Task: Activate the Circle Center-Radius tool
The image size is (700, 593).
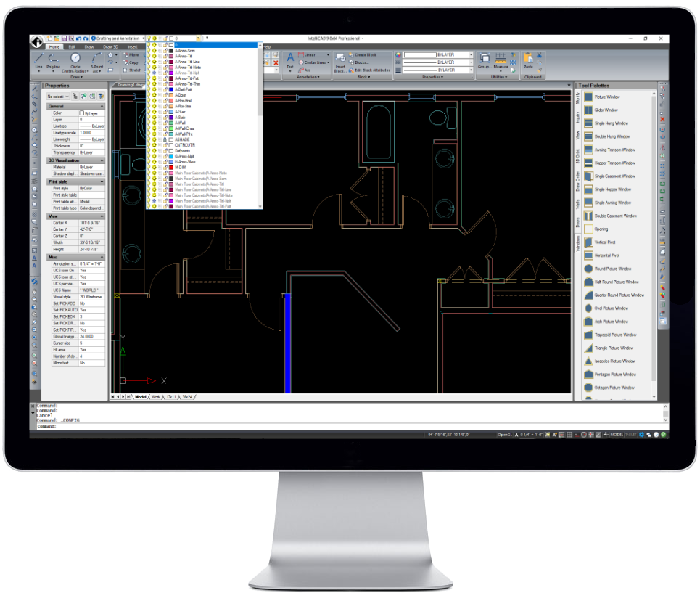Action: pos(75,57)
